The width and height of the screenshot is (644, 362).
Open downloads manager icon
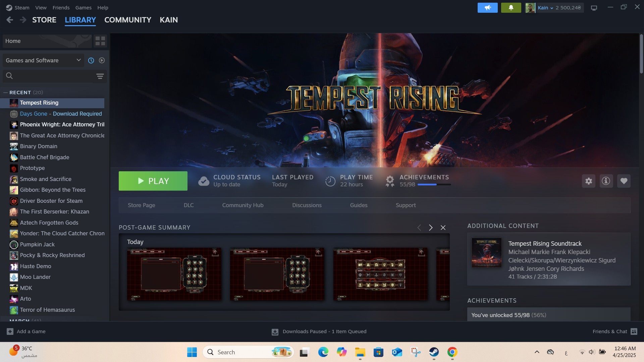tap(275, 332)
